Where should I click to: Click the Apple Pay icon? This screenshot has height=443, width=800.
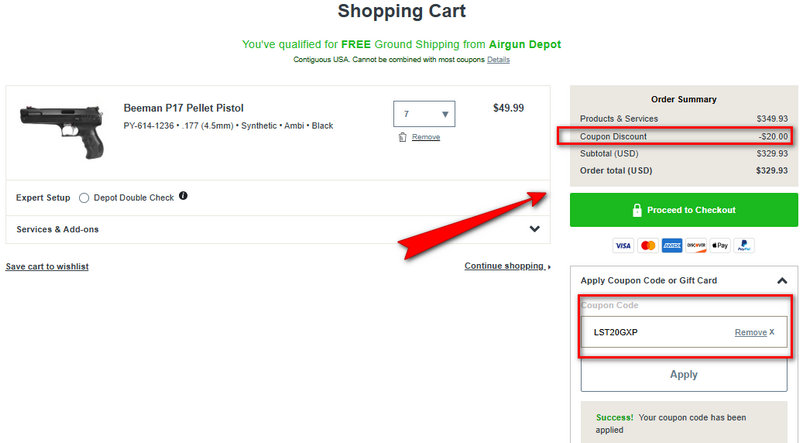tap(720, 245)
